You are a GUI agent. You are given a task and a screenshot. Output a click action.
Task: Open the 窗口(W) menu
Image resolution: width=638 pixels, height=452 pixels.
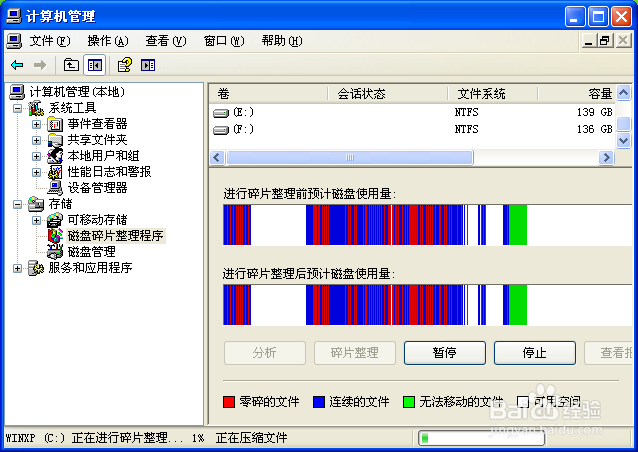point(224,41)
